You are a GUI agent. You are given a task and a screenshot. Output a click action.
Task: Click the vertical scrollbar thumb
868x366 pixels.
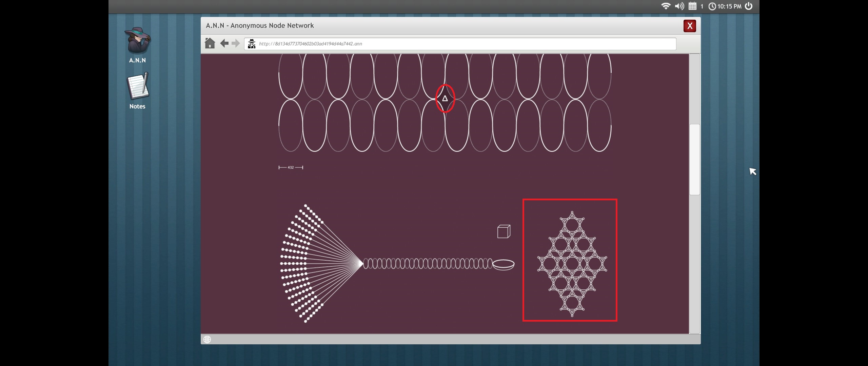tap(694, 159)
